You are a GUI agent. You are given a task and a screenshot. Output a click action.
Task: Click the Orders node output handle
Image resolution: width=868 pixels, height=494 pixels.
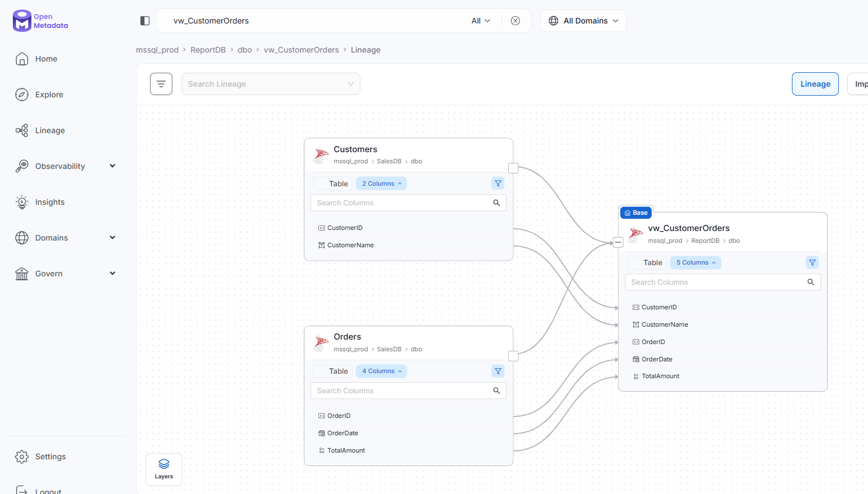[513, 356]
